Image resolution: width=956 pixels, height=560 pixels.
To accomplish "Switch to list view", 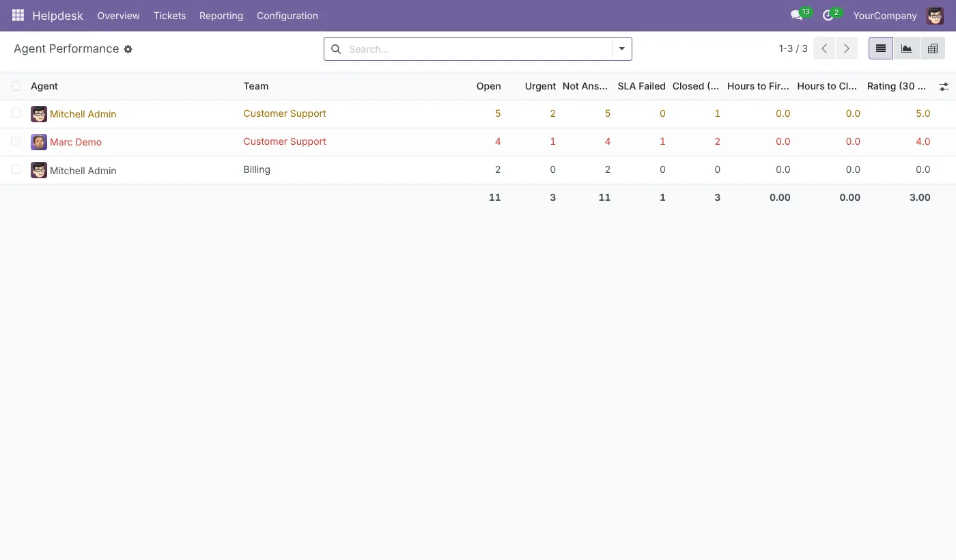I will tap(881, 48).
